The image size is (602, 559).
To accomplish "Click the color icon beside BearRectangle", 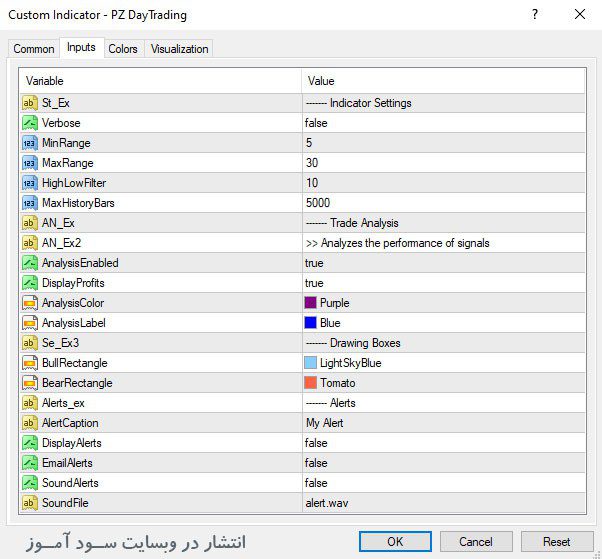I will click(x=30, y=383).
